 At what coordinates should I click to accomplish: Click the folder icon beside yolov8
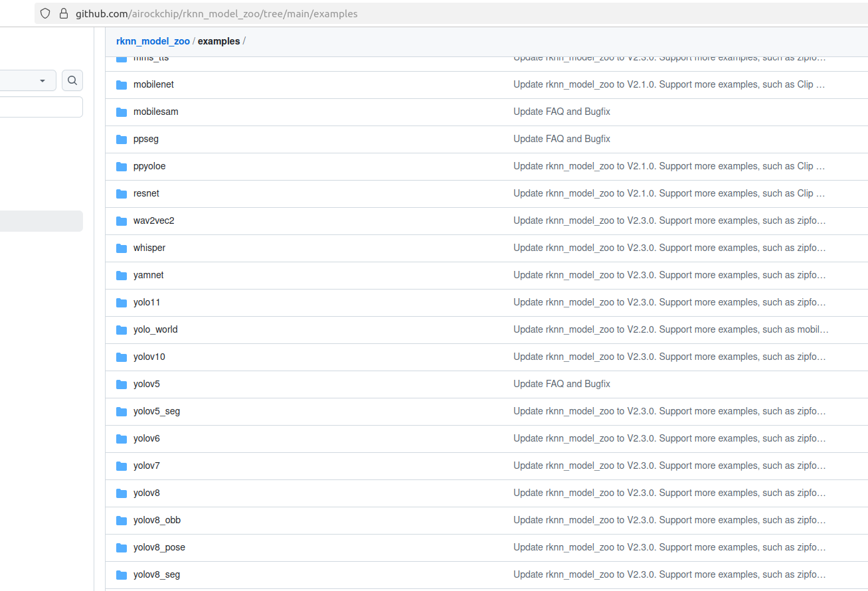[x=122, y=493]
